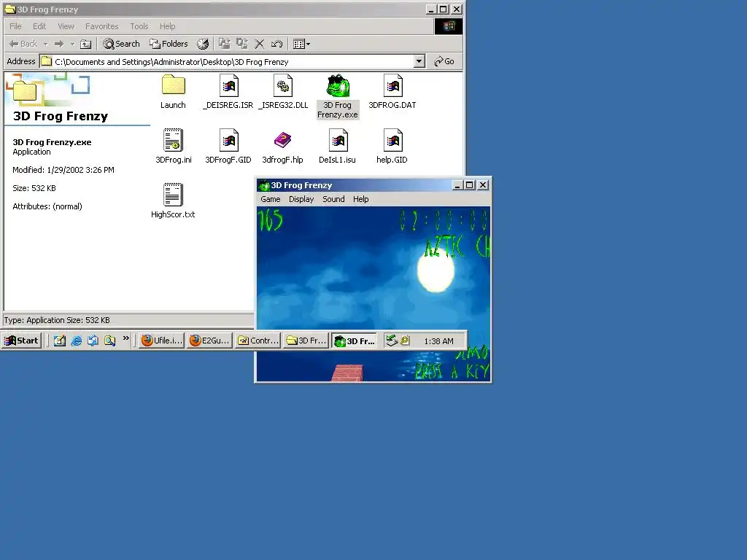Viewport: 747px width, 560px height.
Task: Click the Back button
Action: click(23, 44)
